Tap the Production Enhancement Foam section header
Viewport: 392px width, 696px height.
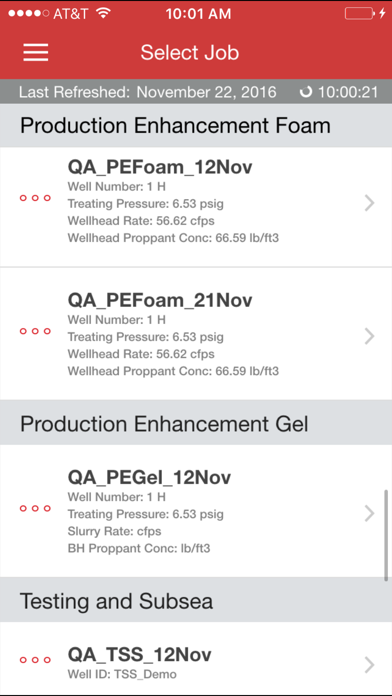(196, 126)
